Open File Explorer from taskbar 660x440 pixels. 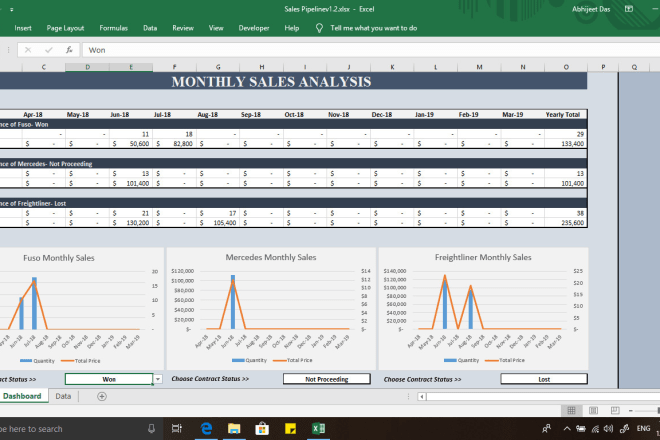pos(234,429)
